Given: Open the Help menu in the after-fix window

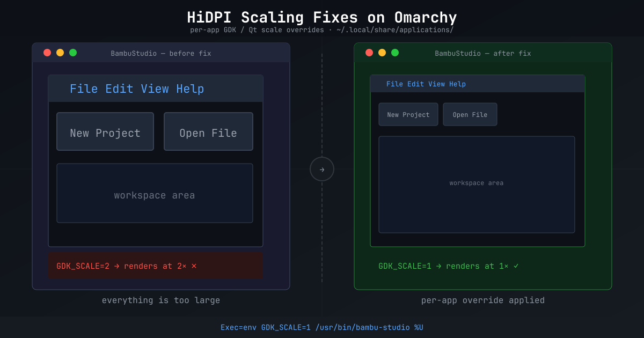Looking at the screenshot, I should pos(457,84).
